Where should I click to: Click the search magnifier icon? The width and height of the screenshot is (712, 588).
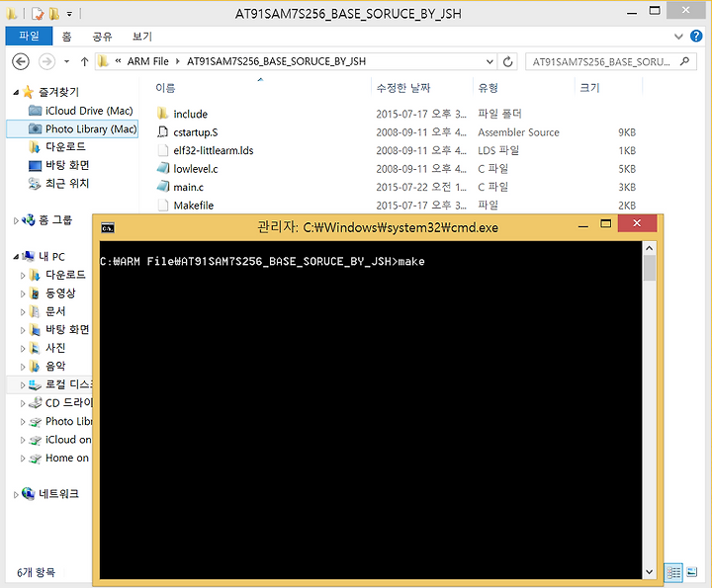point(684,61)
